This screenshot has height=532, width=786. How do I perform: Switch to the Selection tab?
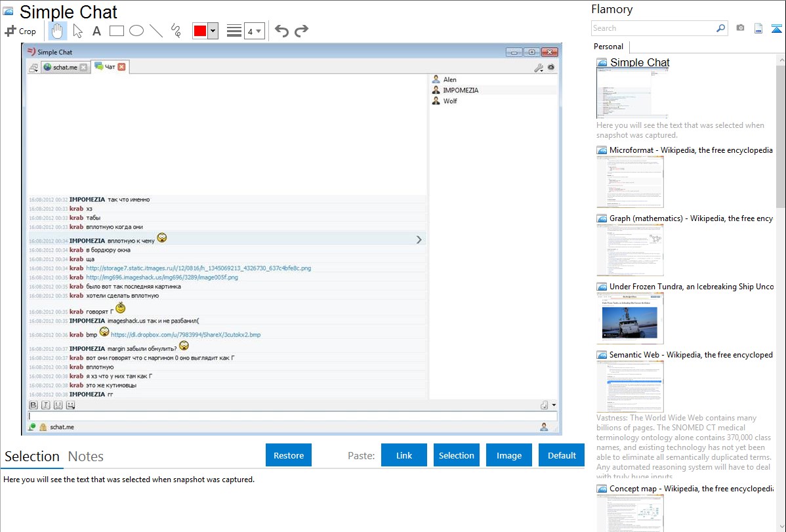(x=32, y=457)
